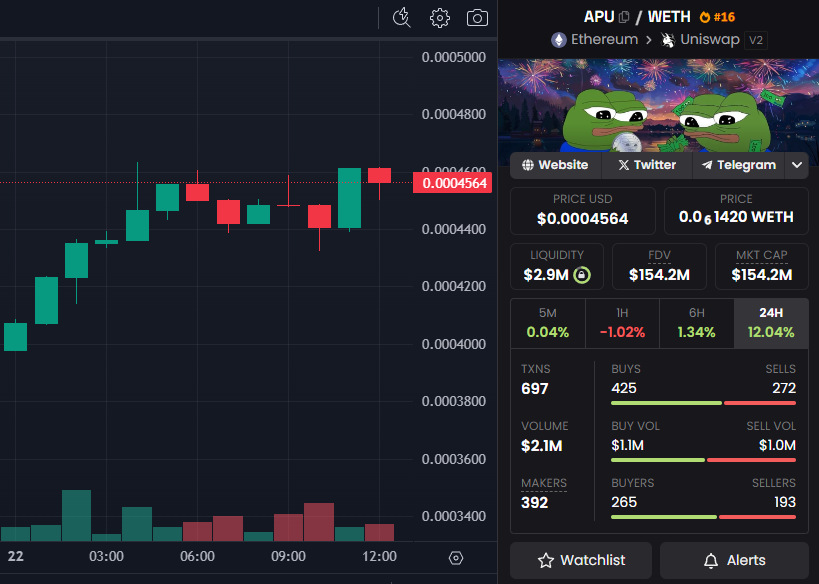Screen dimensions: 819x584
Task: Click the star icon in Watchlist
Action: tap(546, 560)
